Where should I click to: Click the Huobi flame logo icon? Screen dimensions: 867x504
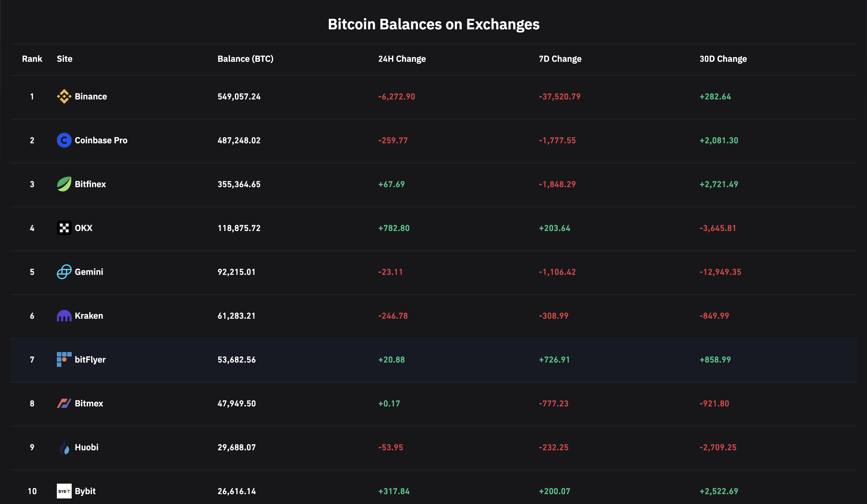pos(64,447)
